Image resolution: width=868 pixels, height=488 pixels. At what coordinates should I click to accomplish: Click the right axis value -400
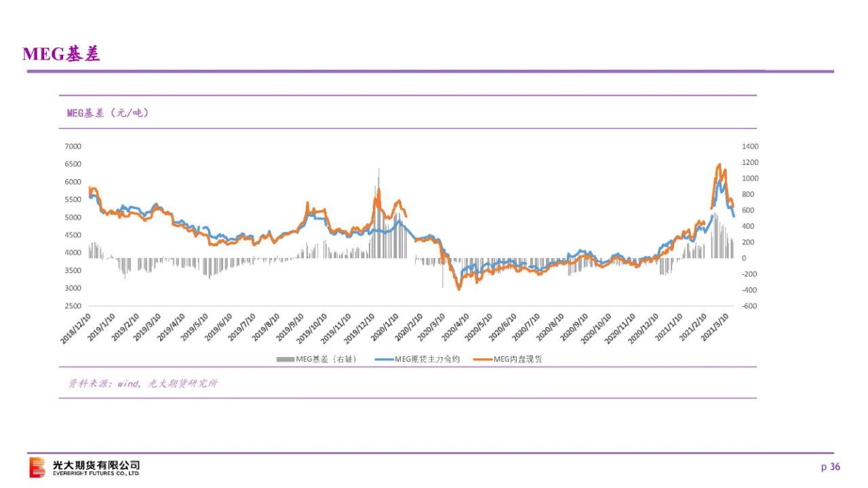tap(749, 290)
